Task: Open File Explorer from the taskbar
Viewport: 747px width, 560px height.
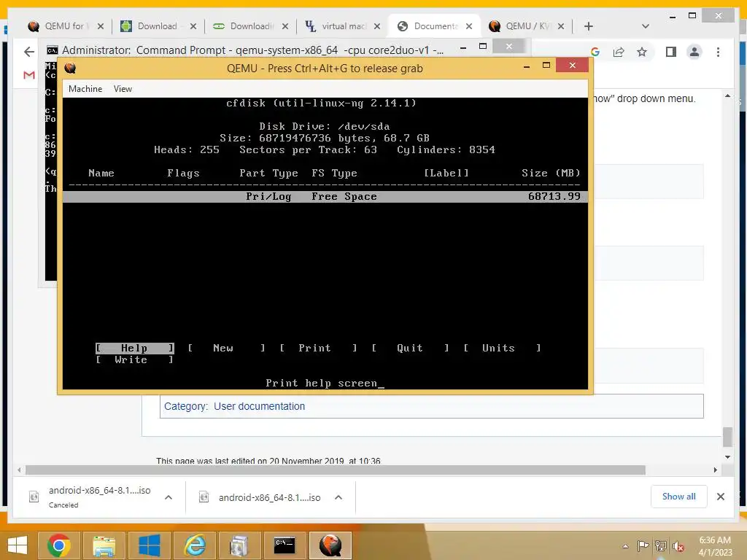Action: point(104,545)
